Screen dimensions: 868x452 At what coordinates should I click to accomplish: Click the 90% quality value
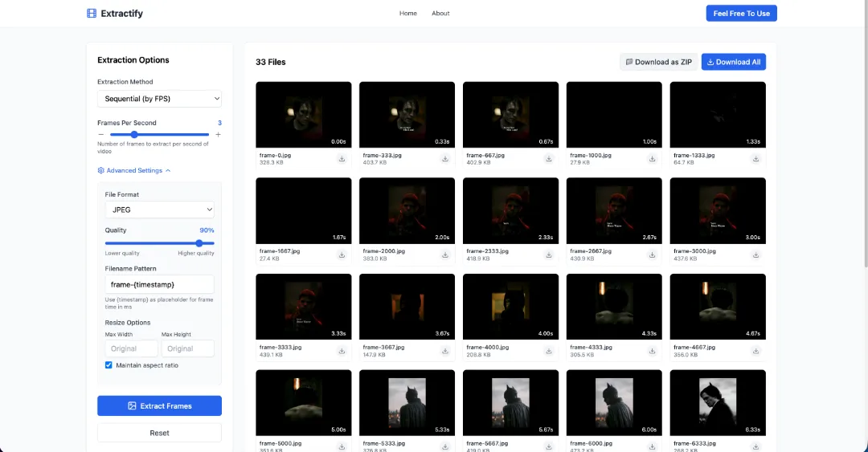(x=207, y=230)
